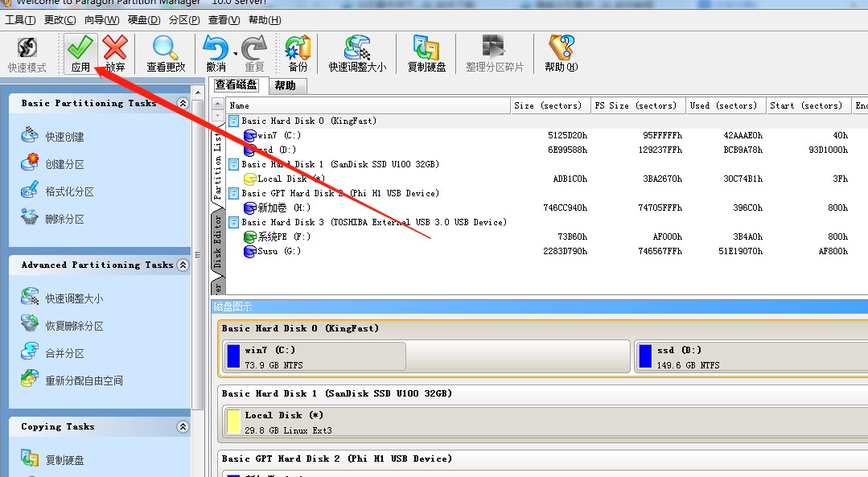Click the 复制硬盘 toolbar icon
Image resolution: width=868 pixels, height=477 pixels.
426,48
